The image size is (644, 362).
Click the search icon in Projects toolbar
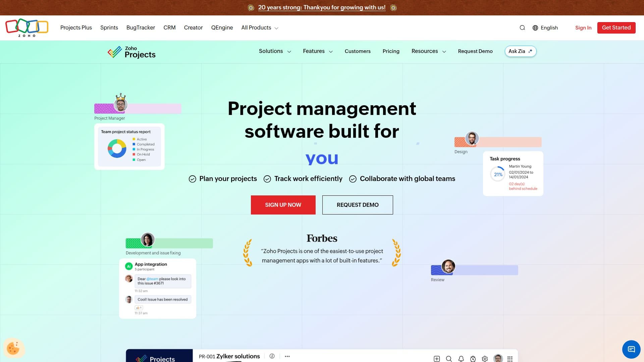coord(449,359)
